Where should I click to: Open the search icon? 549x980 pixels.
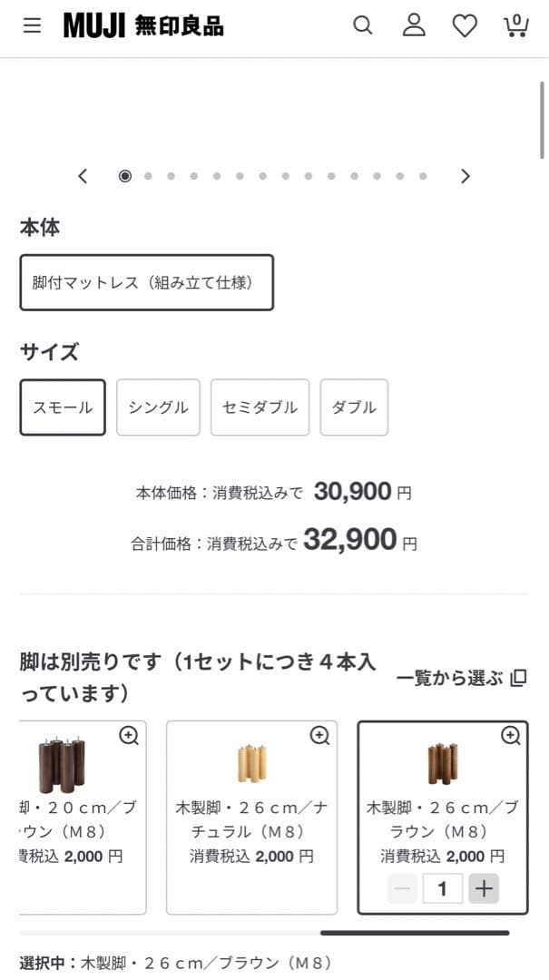tap(363, 25)
